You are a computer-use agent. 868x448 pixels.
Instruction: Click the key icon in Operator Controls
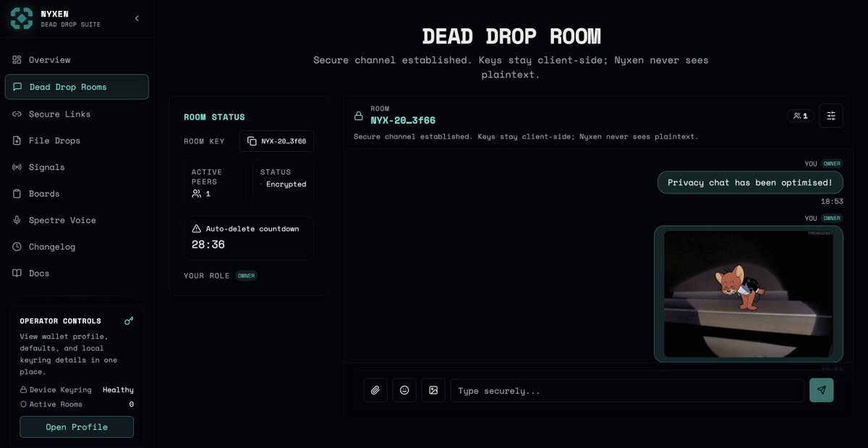(129, 320)
